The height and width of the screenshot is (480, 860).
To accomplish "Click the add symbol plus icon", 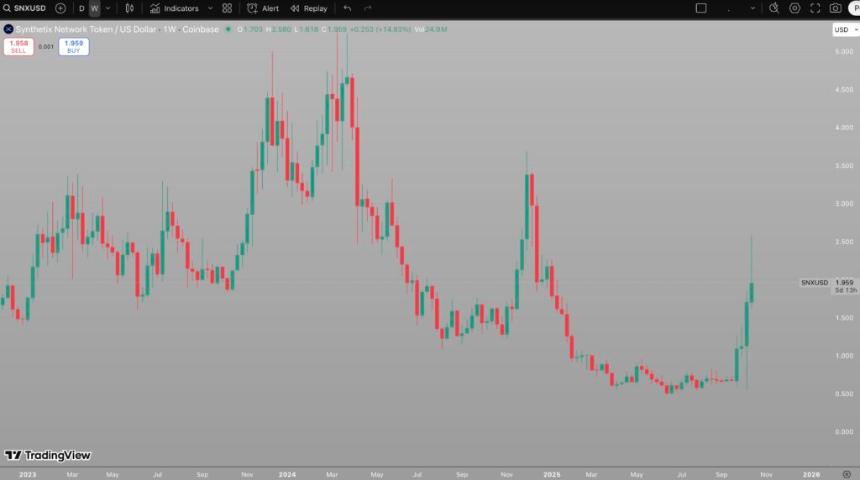I will [60, 8].
